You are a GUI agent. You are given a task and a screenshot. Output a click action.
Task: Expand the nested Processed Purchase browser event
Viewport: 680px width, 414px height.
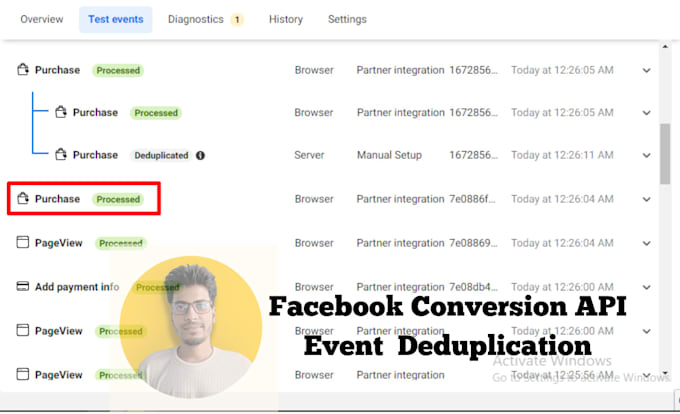pos(646,113)
